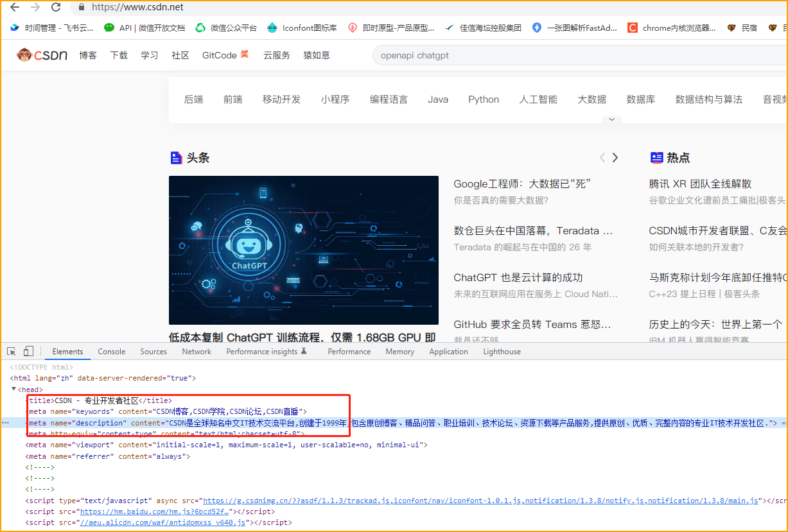The height and width of the screenshot is (532, 788).
Task: Open the Application tab
Action: point(448,352)
